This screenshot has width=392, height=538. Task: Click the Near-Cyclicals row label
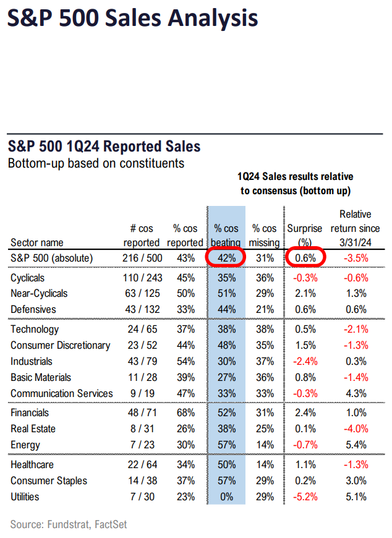pyautogui.click(x=39, y=293)
